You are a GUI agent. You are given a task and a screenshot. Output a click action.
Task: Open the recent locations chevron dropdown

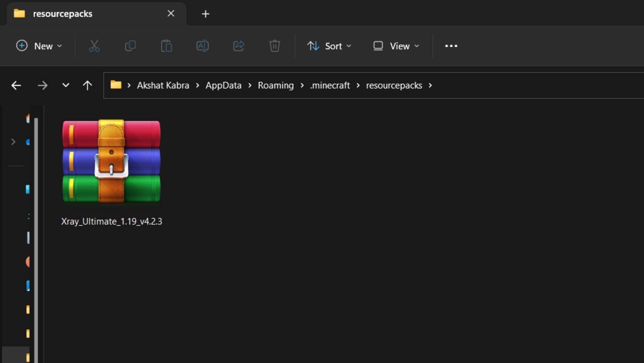(x=66, y=85)
